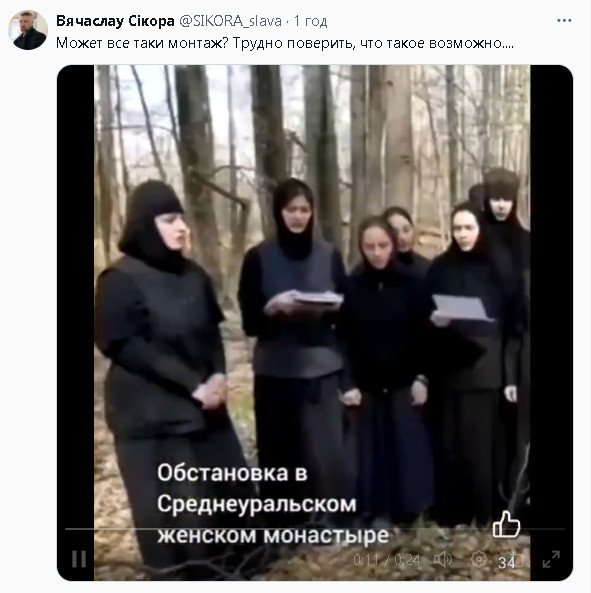Seek along the video progress bar

[x=315, y=529]
